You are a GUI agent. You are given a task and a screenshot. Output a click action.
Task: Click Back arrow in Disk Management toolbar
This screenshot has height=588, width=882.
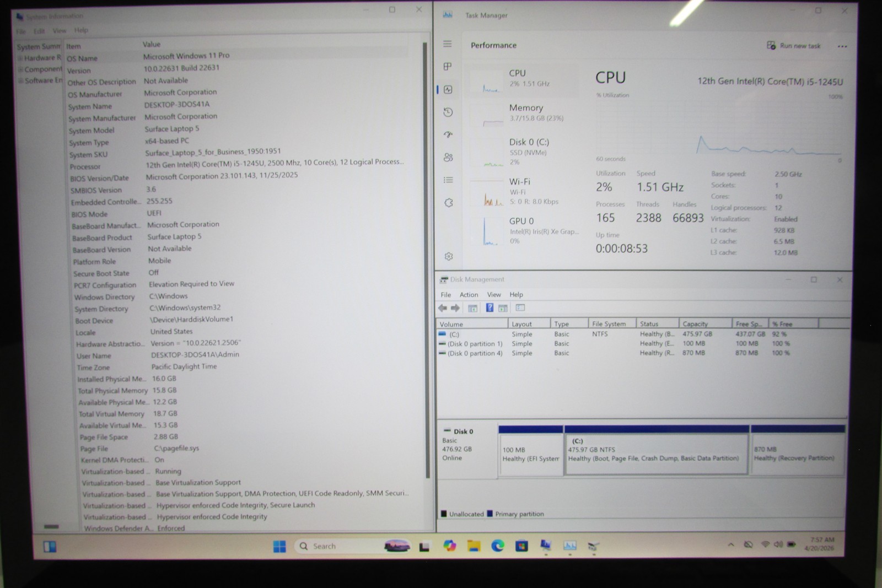tap(443, 308)
